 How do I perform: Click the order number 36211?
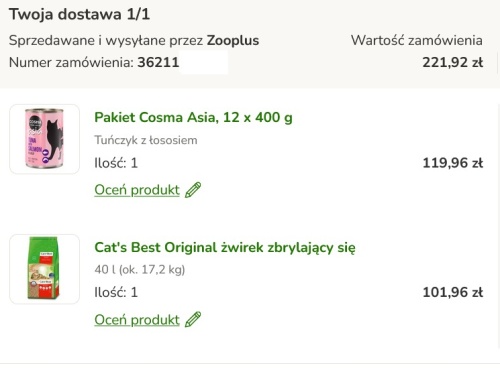(x=158, y=62)
